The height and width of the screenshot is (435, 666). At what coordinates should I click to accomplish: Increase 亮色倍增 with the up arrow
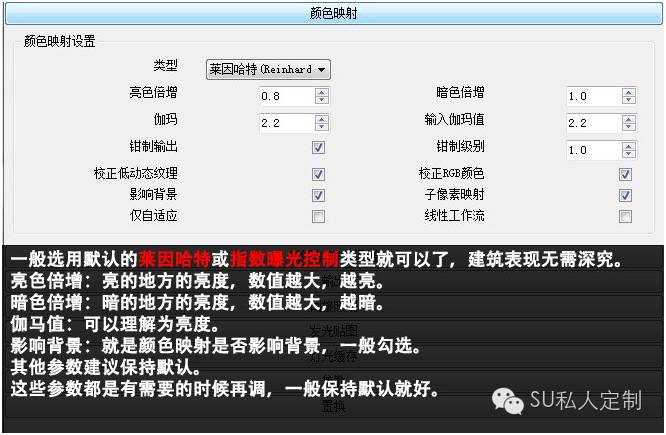(322, 92)
